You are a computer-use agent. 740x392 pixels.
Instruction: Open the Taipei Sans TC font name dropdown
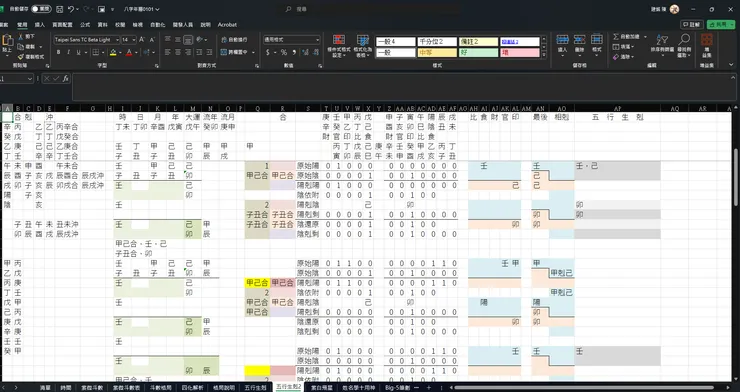(117, 40)
